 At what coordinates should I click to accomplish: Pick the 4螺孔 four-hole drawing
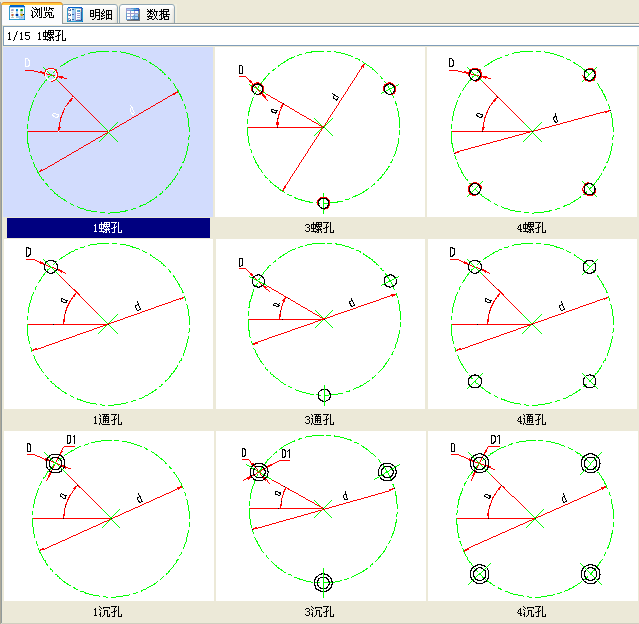coord(532,132)
